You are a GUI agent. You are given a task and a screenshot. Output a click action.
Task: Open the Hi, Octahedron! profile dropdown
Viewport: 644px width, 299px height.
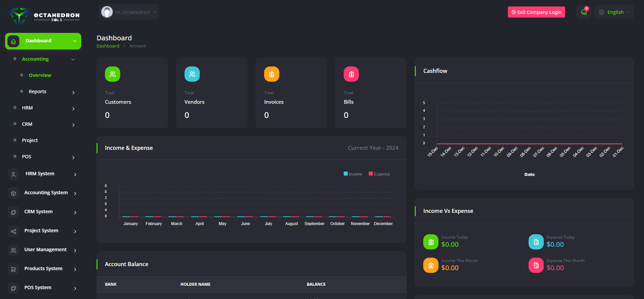coord(129,12)
